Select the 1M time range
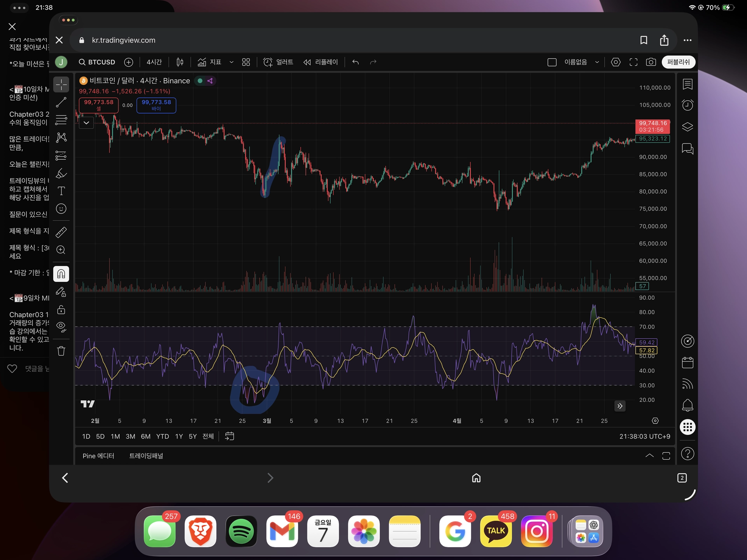This screenshot has height=560, width=747. point(115,436)
